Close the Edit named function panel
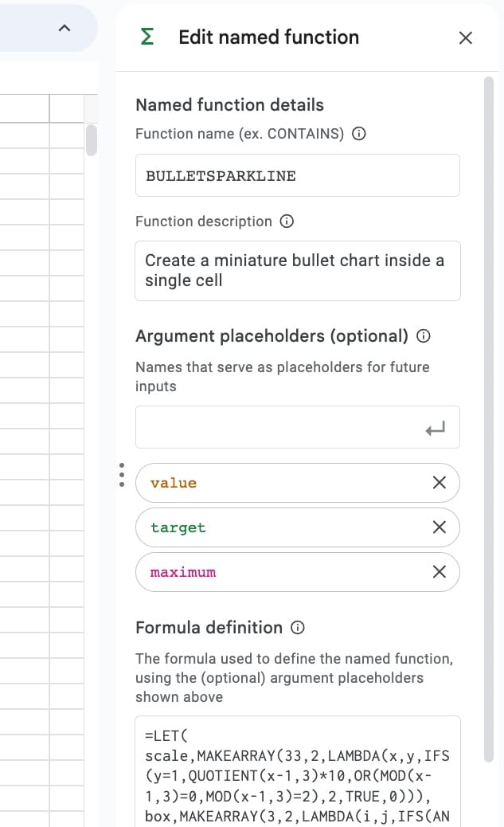The image size is (504, 827). pyautogui.click(x=466, y=37)
